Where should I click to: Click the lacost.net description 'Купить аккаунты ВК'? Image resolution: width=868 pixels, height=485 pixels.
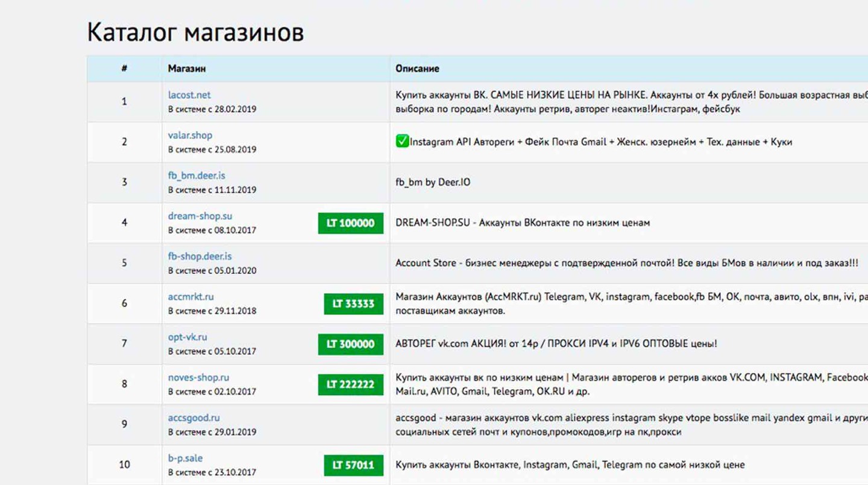coord(632,102)
